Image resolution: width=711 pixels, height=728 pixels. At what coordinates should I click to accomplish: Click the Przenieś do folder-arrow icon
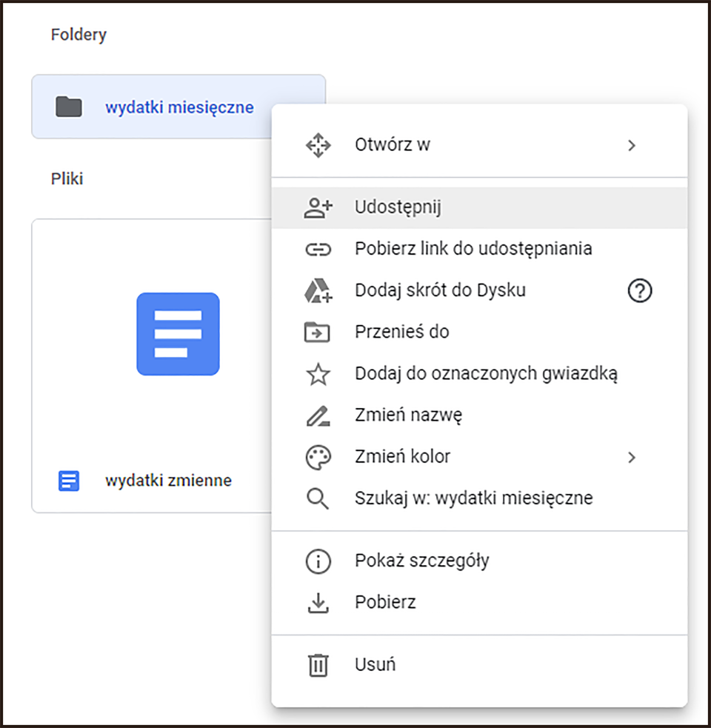tap(318, 332)
